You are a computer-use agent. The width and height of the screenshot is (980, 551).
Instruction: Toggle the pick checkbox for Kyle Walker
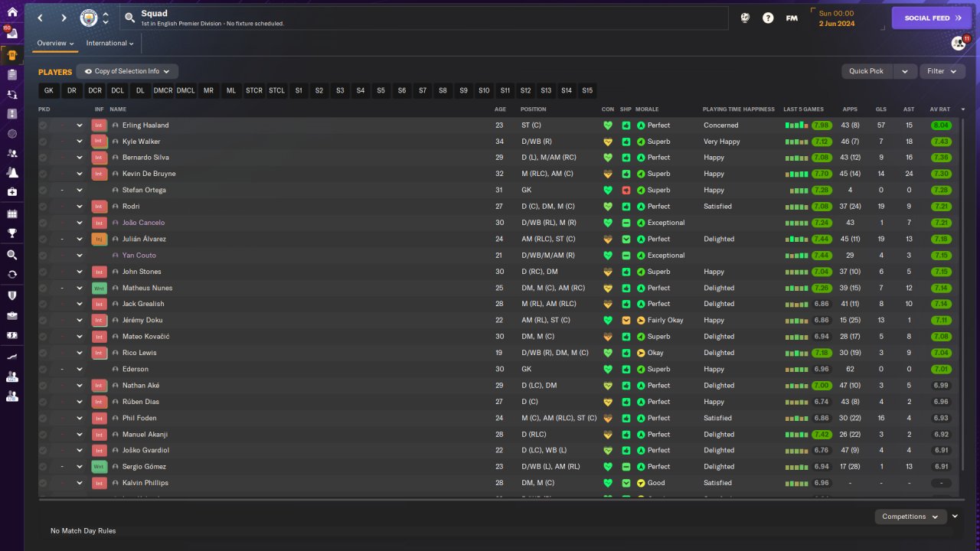44,142
